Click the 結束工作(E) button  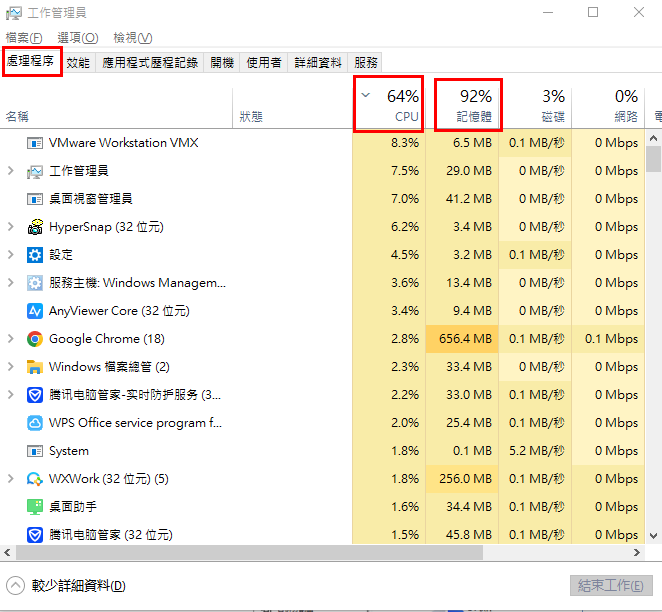611,585
